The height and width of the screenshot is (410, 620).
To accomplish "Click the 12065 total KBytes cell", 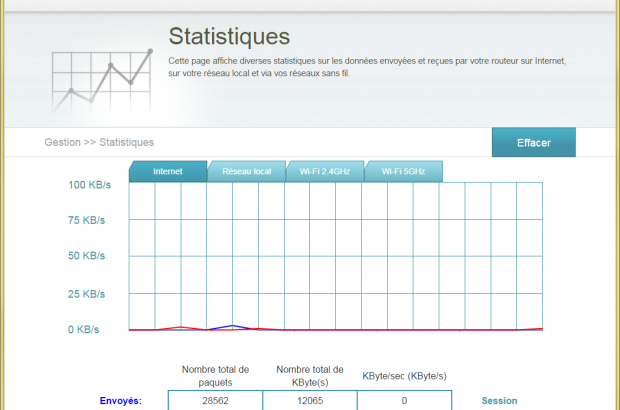I will [x=309, y=401].
